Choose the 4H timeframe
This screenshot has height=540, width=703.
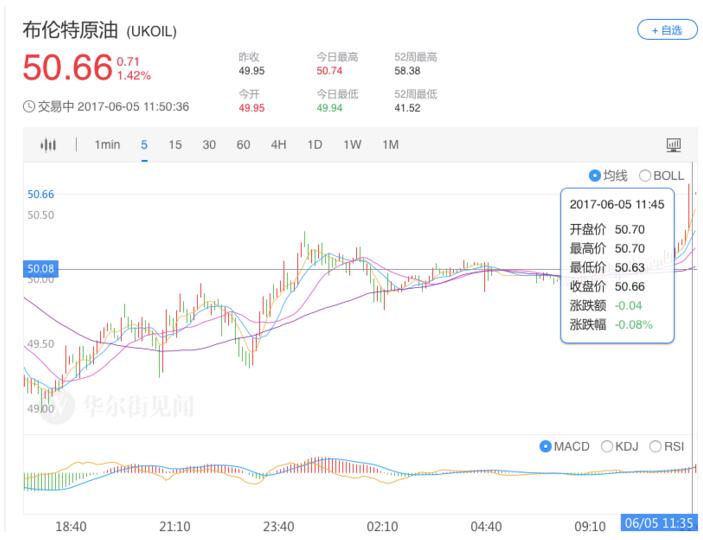coord(278,145)
